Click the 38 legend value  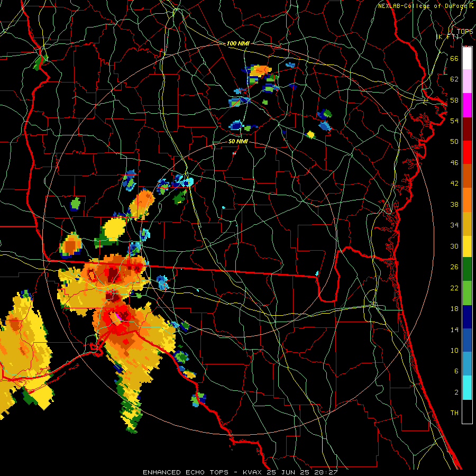[454, 205]
